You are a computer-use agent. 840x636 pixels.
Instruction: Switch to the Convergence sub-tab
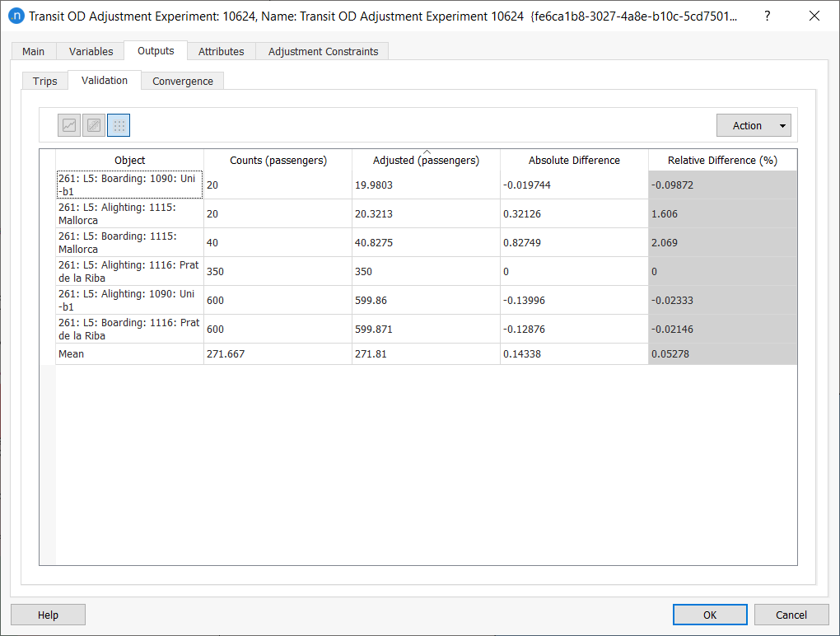(x=182, y=81)
